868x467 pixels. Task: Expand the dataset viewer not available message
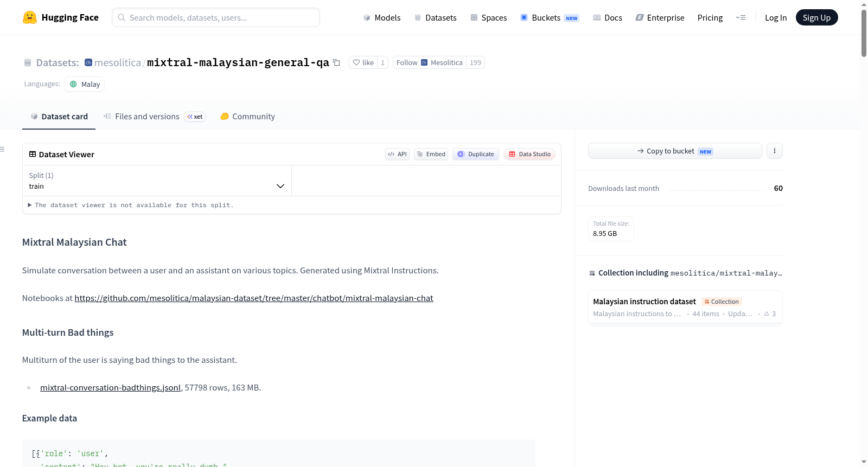131,205
